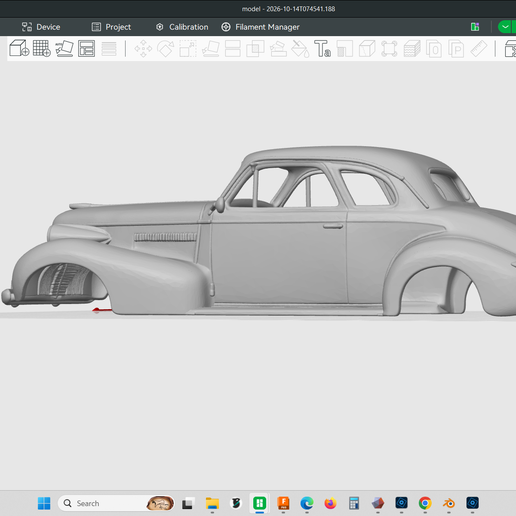
Task: Select the Cut tool icon
Action: click(x=233, y=49)
